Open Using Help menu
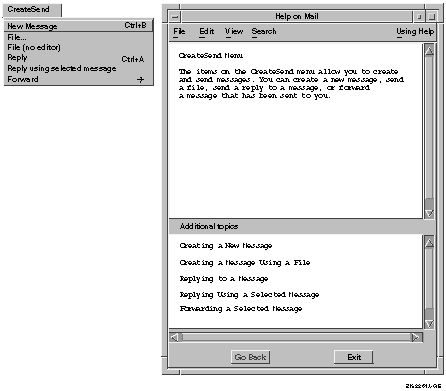The image size is (446, 391). [415, 31]
